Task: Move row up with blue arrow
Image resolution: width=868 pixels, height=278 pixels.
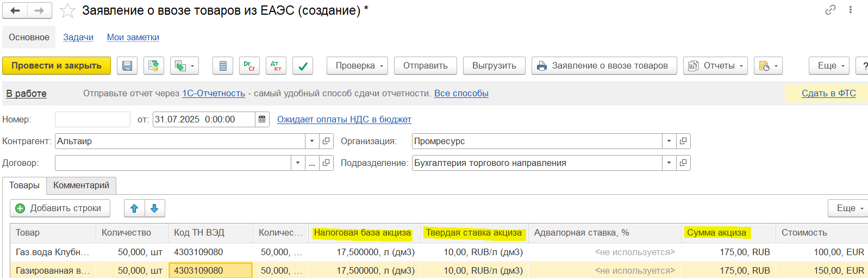Action: point(134,208)
